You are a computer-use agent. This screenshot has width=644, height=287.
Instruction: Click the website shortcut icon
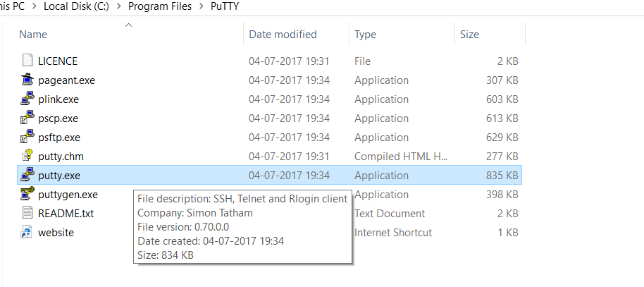[x=27, y=233]
